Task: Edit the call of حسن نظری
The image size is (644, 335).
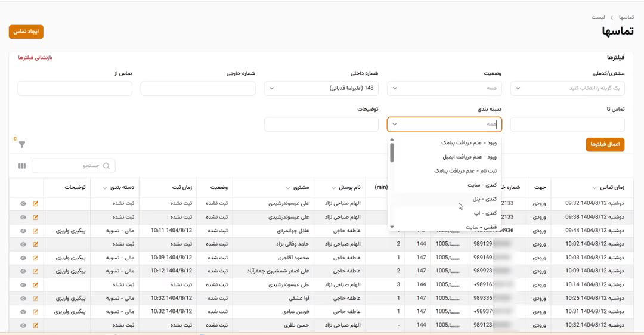Action: (36, 325)
